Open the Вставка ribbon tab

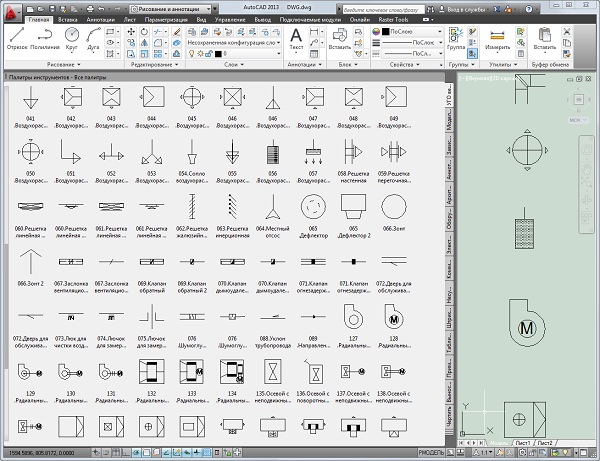pyautogui.click(x=69, y=19)
